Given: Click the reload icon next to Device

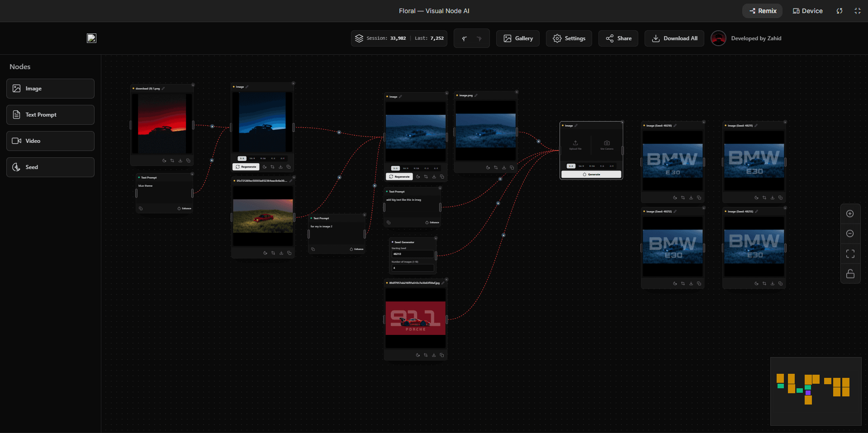Looking at the screenshot, I should tap(840, 11).
